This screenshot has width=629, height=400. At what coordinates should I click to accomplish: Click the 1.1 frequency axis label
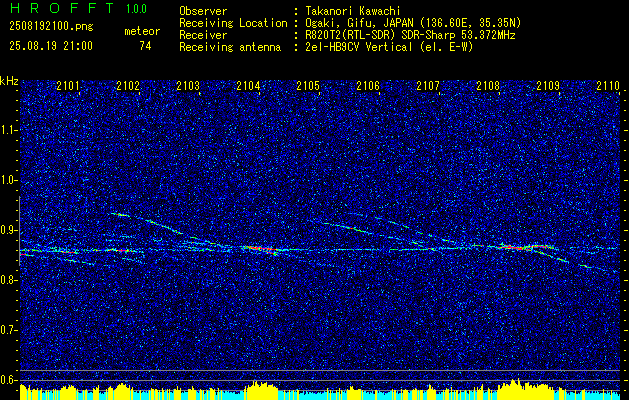[8, 130]
